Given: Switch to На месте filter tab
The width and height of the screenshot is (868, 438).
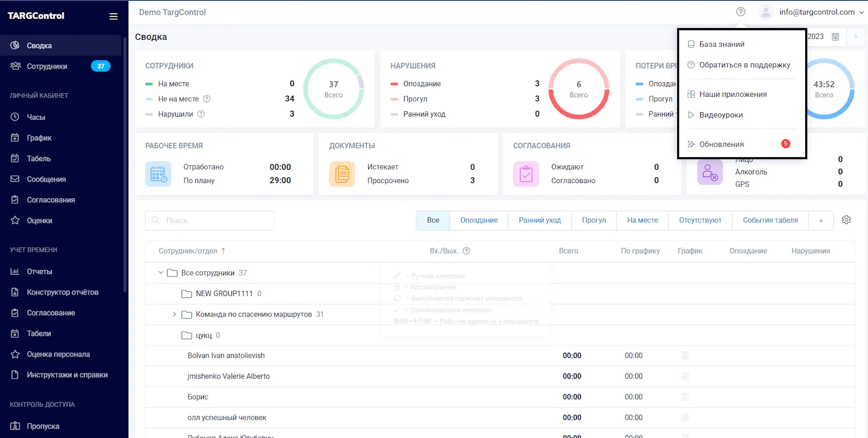Looking at the screenshot, I should pos(642,221).
